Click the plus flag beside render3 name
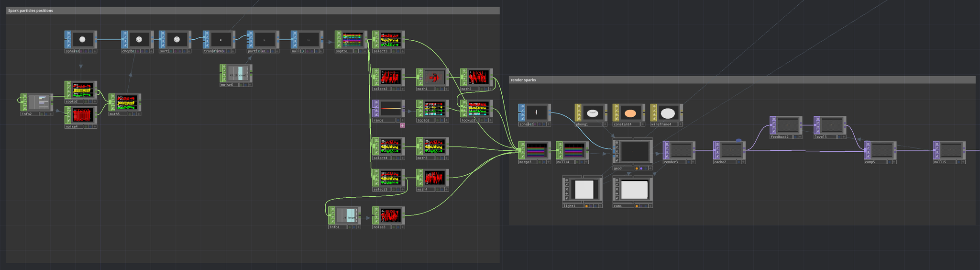 [693, 162]
